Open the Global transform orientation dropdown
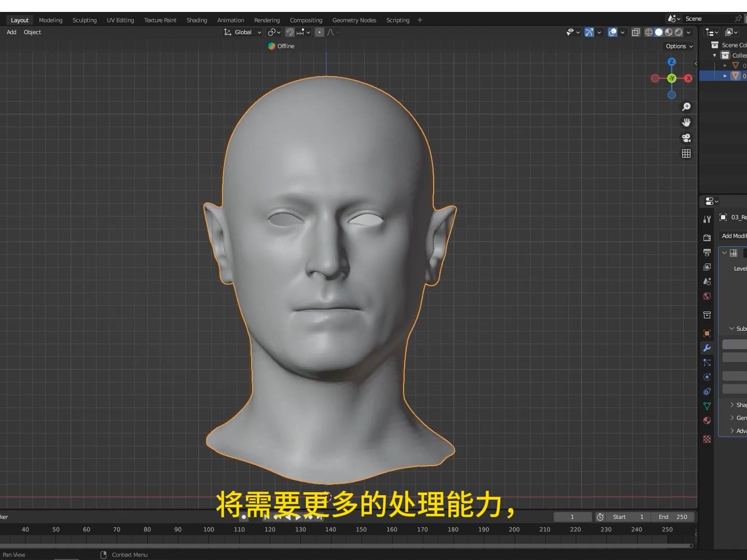 (x=243, y=32)
